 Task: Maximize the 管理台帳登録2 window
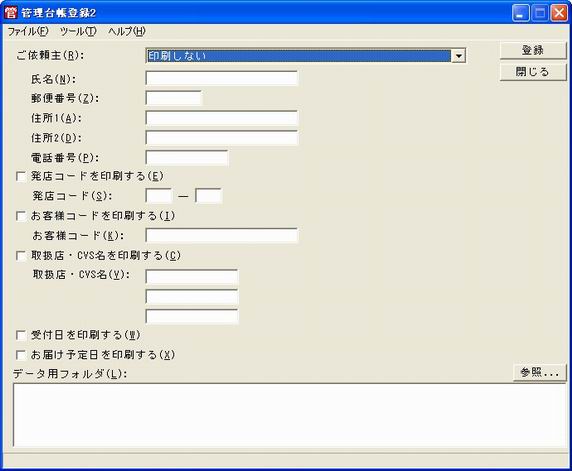point(540,13)
